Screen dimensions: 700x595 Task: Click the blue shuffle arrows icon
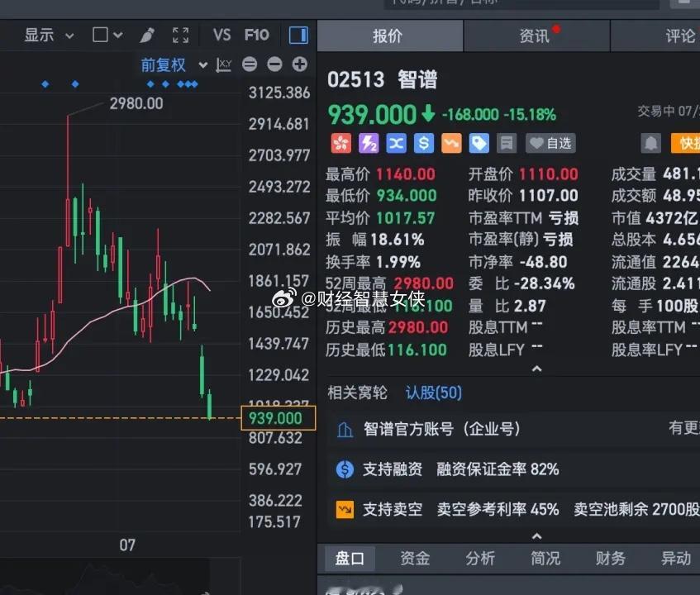coord(396,143)
